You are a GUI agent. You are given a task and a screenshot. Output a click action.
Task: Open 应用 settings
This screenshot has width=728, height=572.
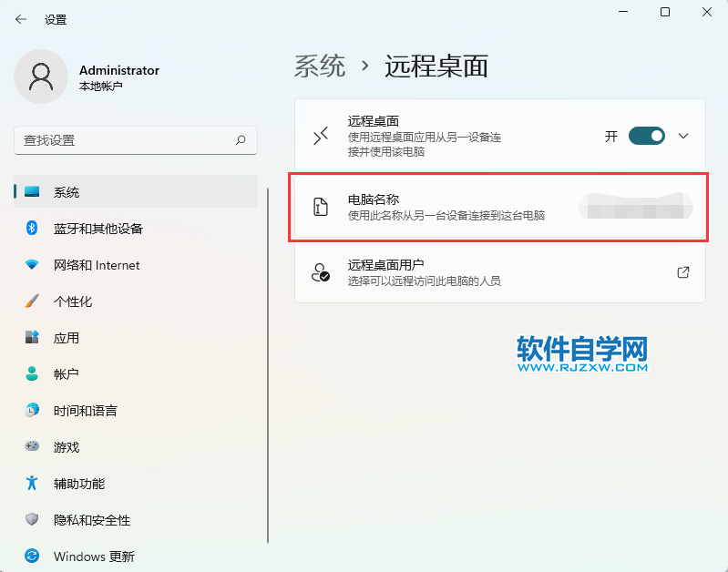coord(136,337)
